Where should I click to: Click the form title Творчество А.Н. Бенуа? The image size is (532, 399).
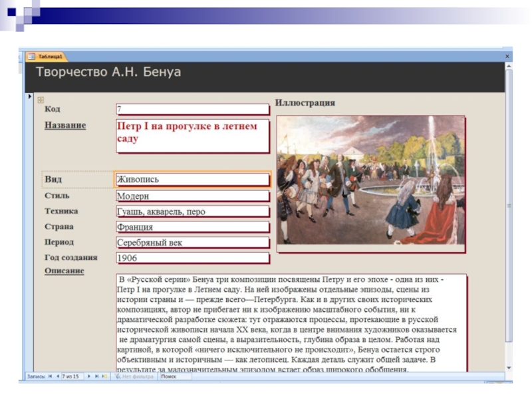coord(108,72)
